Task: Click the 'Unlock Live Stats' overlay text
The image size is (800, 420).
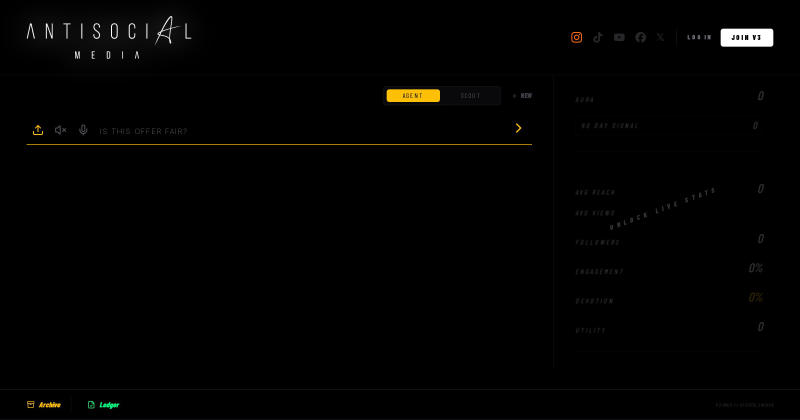Action: [663, 208]
